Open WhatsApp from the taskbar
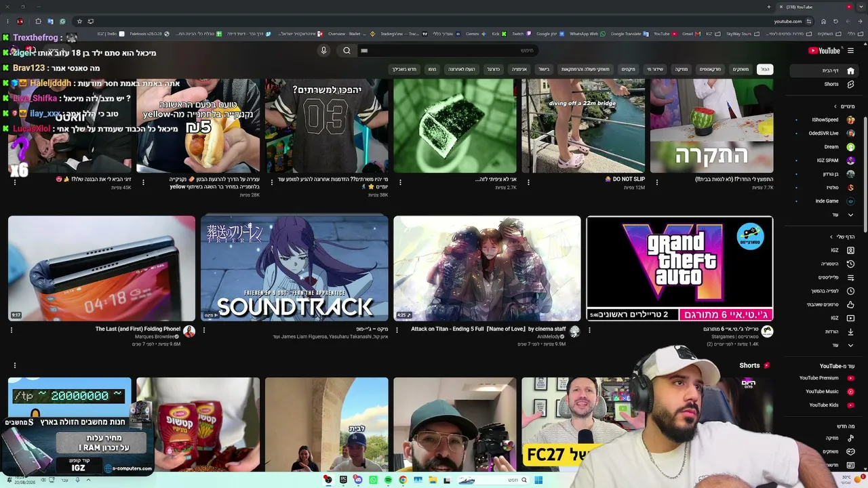The width and height of the screenshot is (868, 488). [373, 480]
